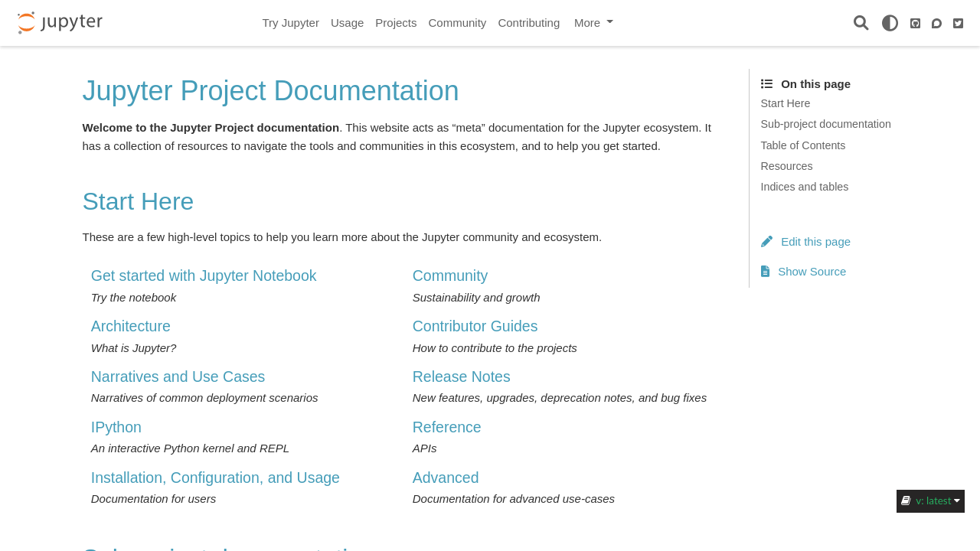980x551 pixels.
Task: Click the 'On this page' sidebar heading
Action: [x=815, y=84]
